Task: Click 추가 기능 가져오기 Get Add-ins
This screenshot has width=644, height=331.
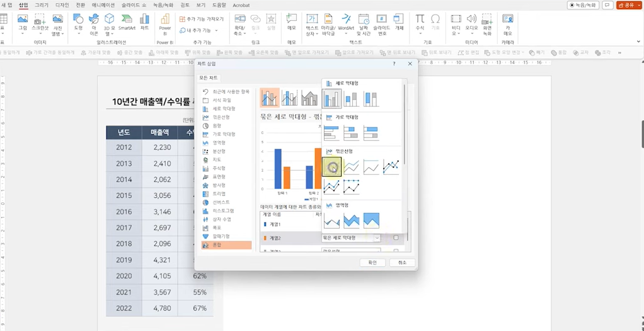Action: click(202, 19)
